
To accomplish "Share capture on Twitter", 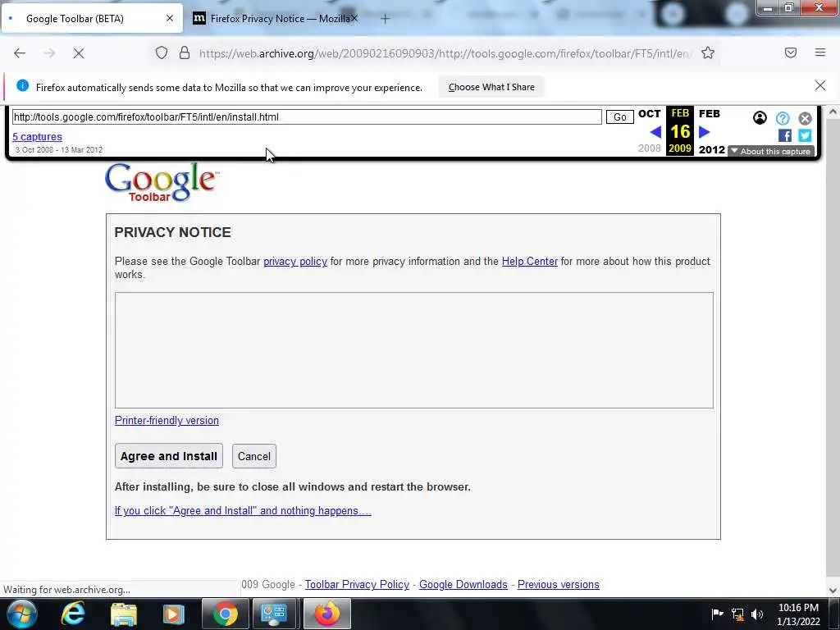I will pos(805,135).
